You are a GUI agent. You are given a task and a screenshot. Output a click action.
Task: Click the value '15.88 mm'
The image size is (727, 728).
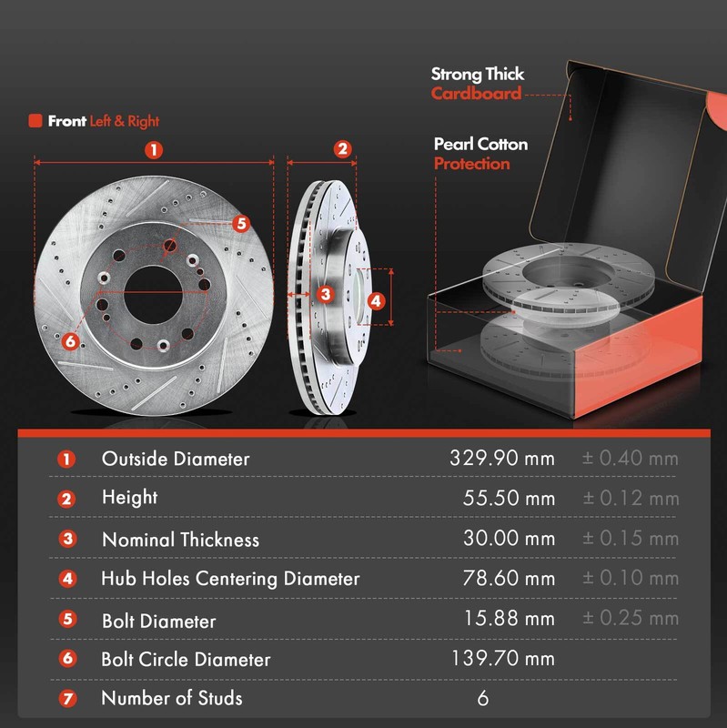point(510,618)
